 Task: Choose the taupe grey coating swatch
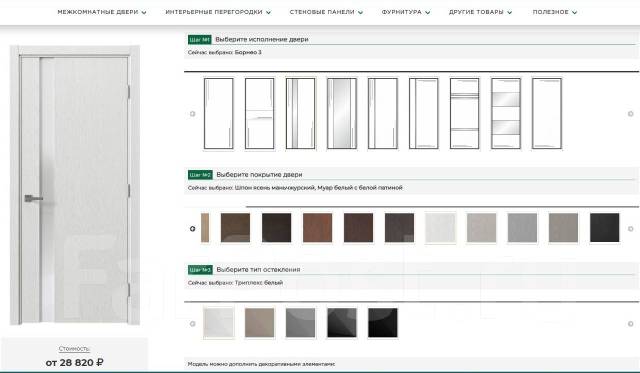pos(564,228)
